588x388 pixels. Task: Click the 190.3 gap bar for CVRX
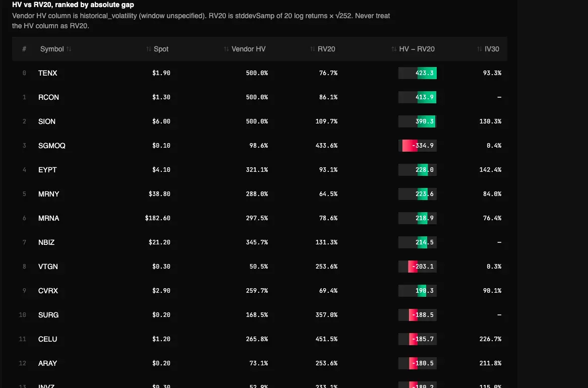point(418,291)
